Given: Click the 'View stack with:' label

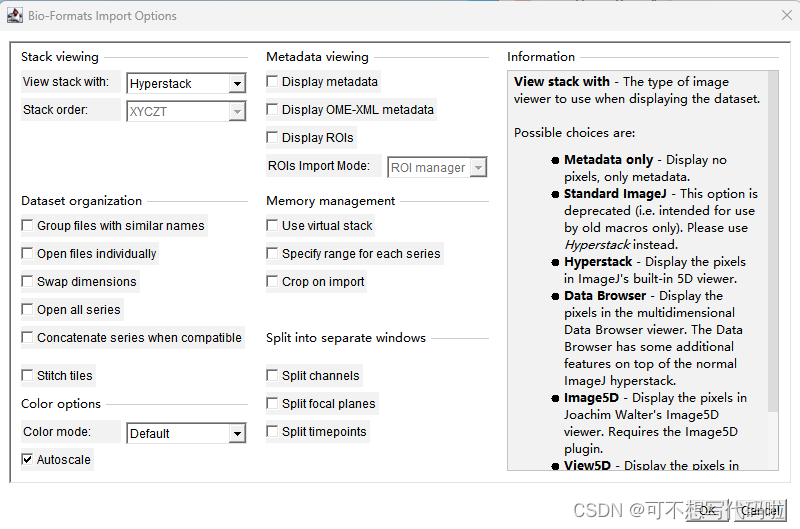Looking at the screenshot, I should [66, 82].
